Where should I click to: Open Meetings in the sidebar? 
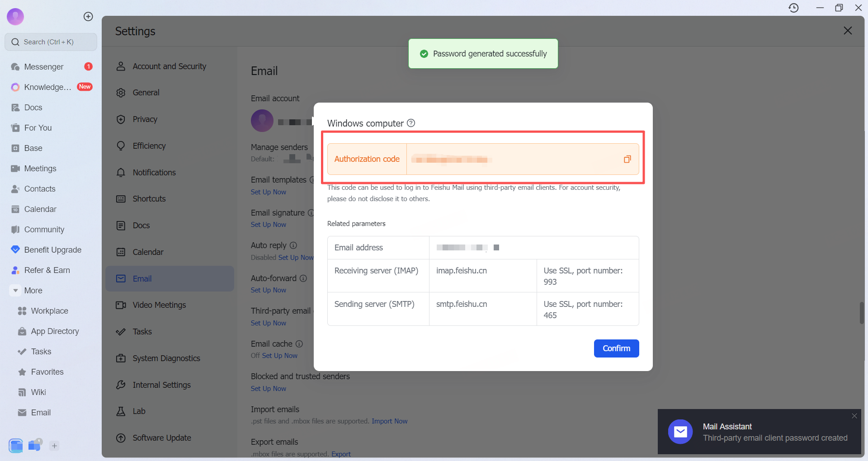click(40, 169)
